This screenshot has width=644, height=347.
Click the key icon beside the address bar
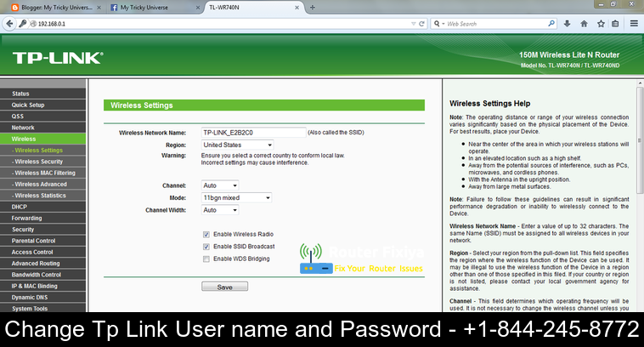23,24
